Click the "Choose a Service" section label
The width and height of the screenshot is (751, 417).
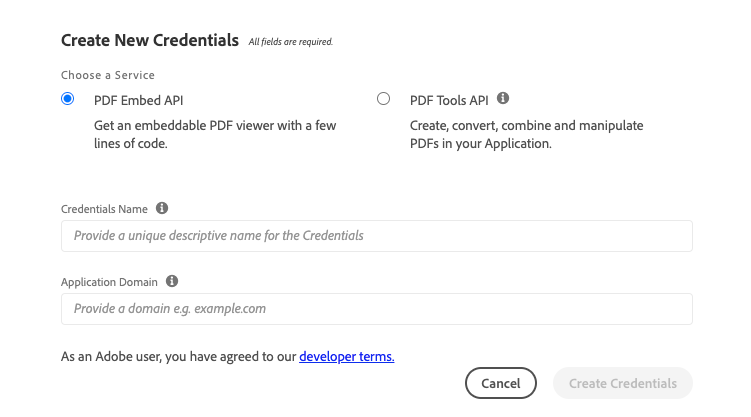[x=108, y=75]
